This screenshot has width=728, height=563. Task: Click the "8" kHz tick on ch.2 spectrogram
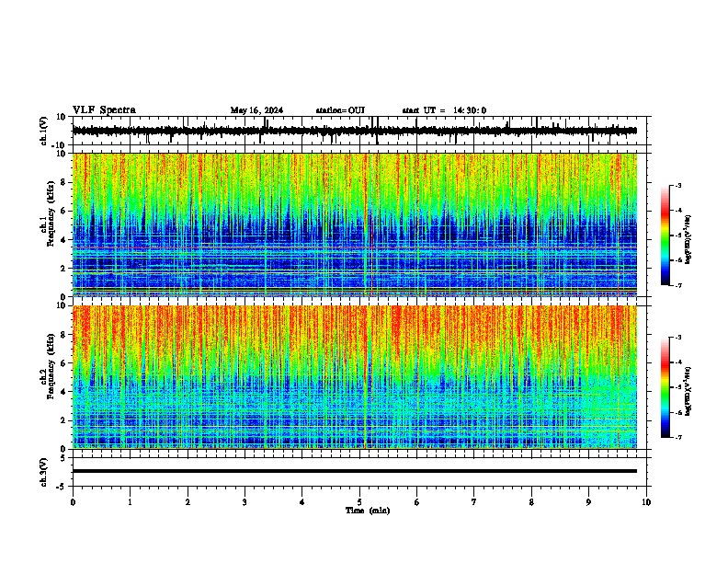click(63, 335)
